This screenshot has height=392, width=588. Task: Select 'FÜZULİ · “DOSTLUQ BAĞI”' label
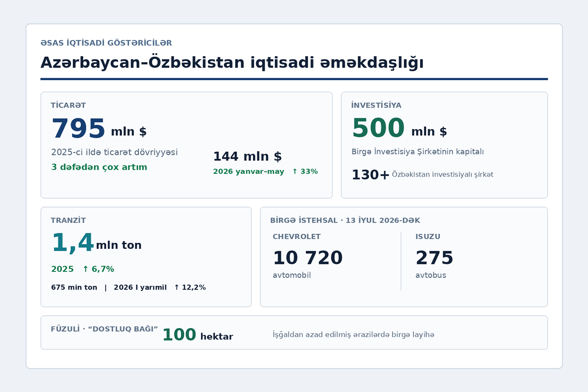(x=104, y=329)
